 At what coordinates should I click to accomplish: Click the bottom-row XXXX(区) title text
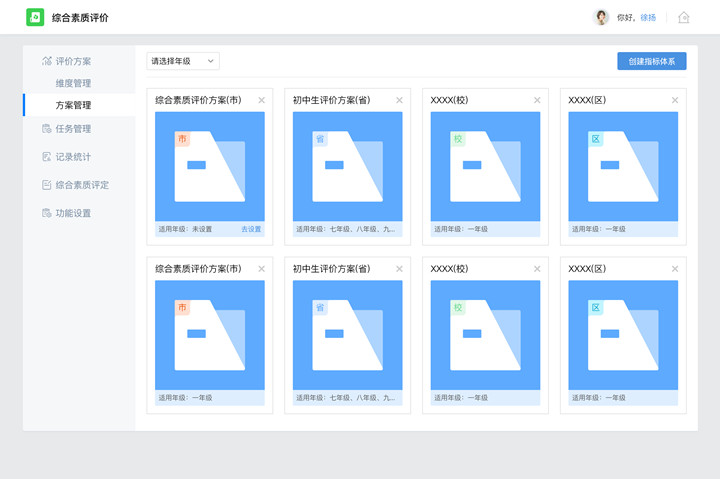(587, 269)
